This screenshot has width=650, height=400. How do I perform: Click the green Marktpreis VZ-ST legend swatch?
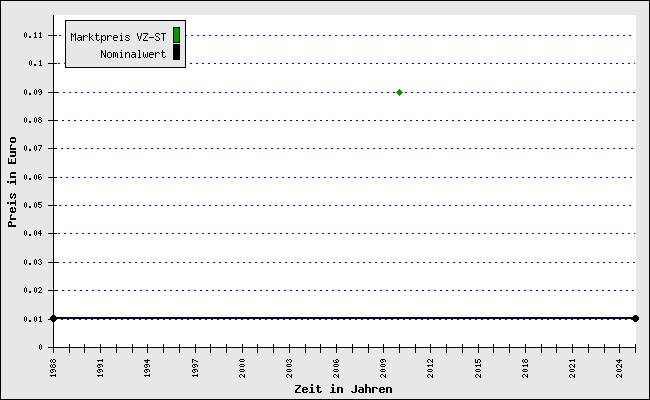(x=176, y=36)
